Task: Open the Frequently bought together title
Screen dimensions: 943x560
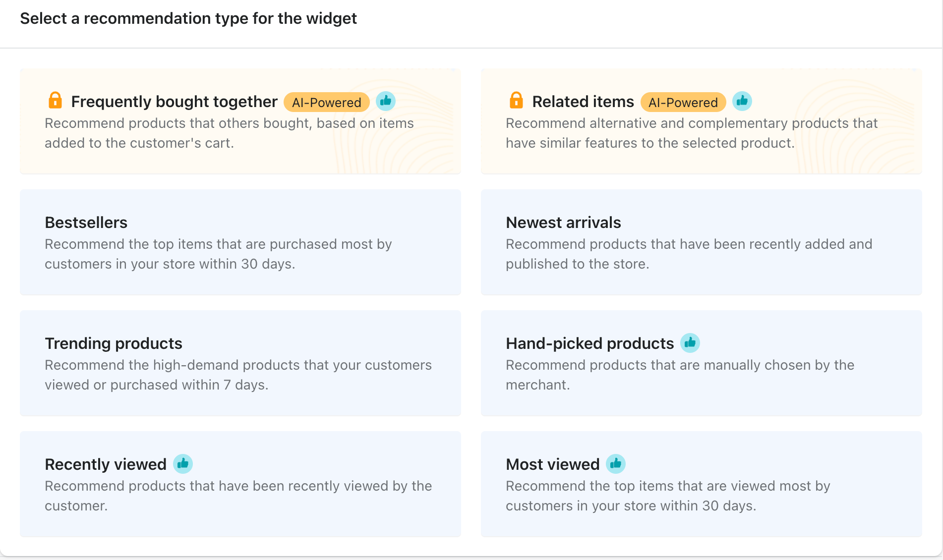Action: click(174, 102)
